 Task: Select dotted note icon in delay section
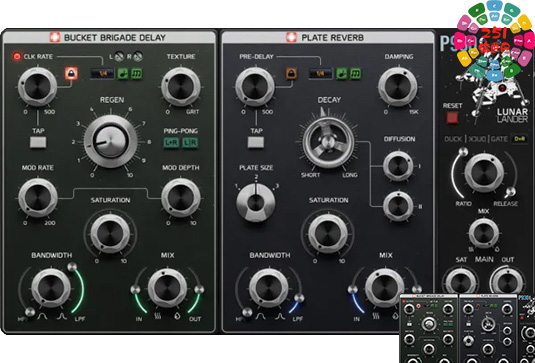[x=123, y=73]
